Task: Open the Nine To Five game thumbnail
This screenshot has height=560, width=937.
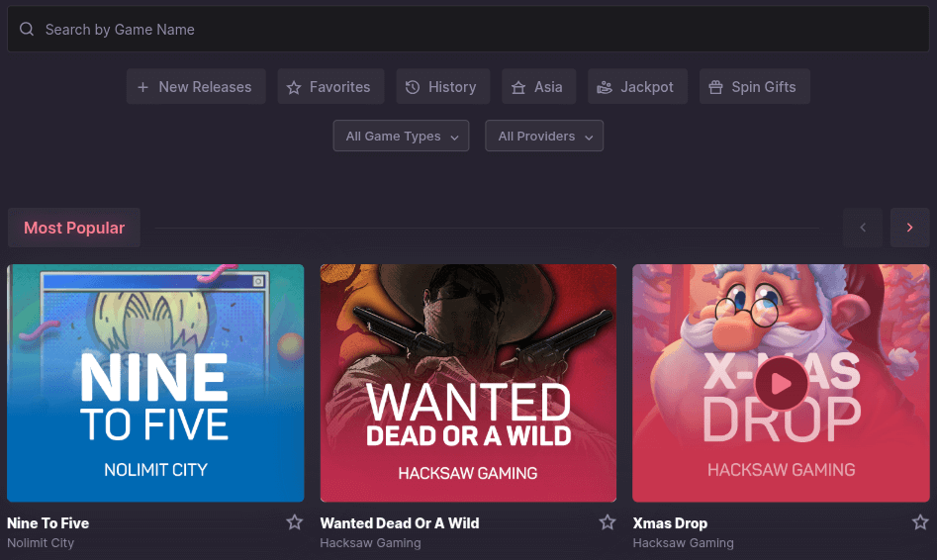Action: click(x=155, y=383)
